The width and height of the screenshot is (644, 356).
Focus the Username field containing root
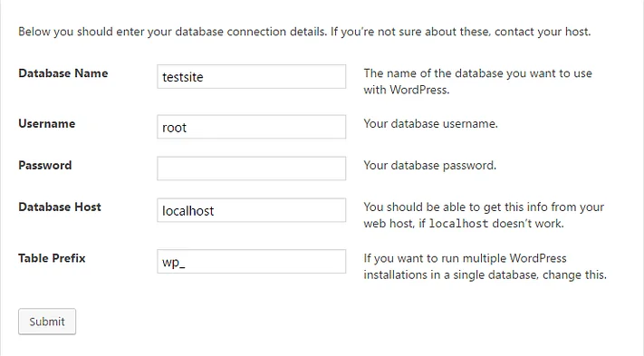pyautogui.click(x=252, y=127)
